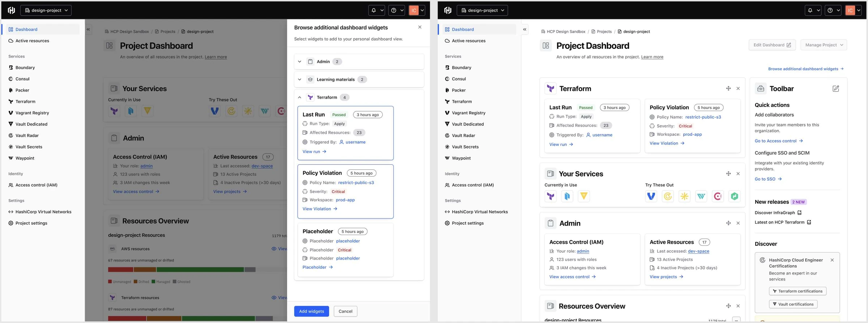Viewport: 868px width, 323px height.
Task: Expand the Admin widget group
Action: pyautogui.click(x=299, y=62)
